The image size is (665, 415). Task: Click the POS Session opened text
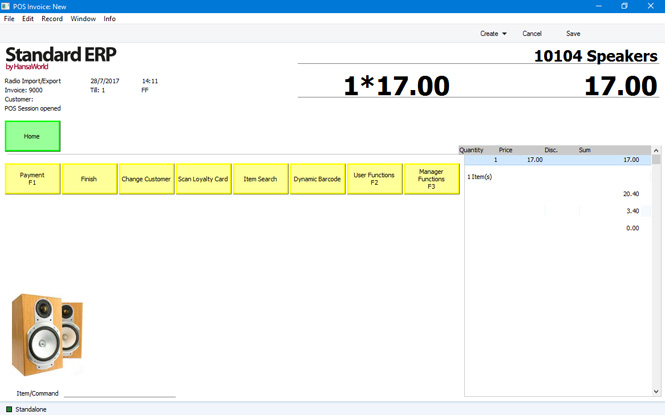33,109
